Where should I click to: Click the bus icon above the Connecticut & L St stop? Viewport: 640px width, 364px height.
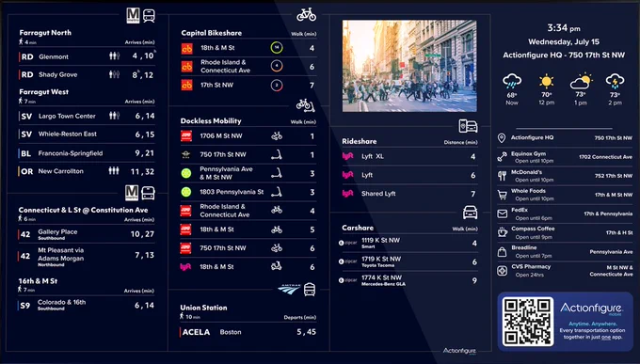pyautogui.click(x=148, y=193)
